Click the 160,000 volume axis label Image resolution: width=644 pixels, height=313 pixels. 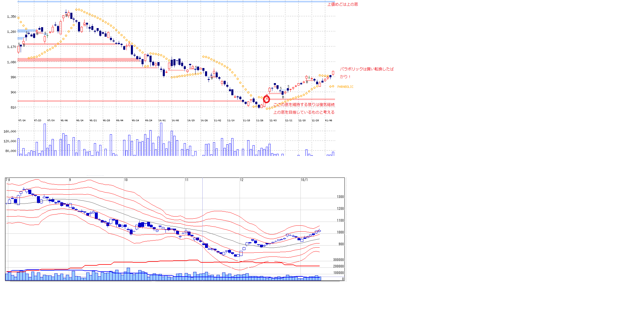click(10, 131)
